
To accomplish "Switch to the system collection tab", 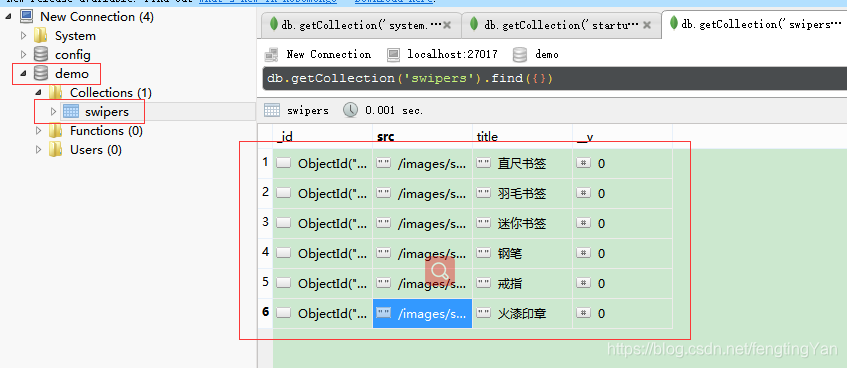I will tap(361, 25).
